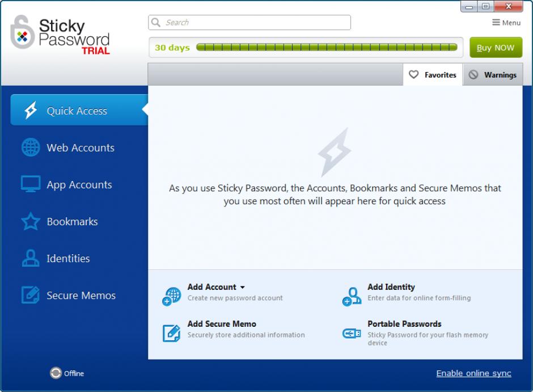Click the Add Account globe icon
The width and height of the screenshot is (533, 392).
(171, 296)
